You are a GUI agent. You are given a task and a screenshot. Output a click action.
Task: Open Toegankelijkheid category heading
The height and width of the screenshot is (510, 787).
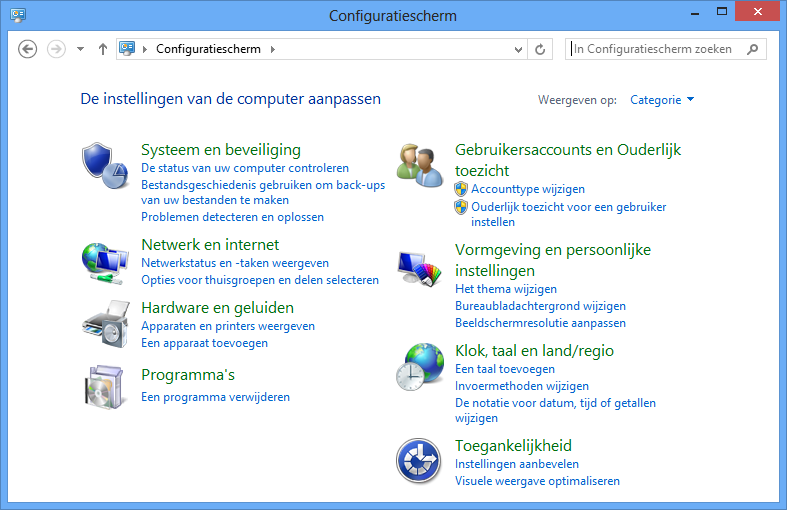point(513,446)
